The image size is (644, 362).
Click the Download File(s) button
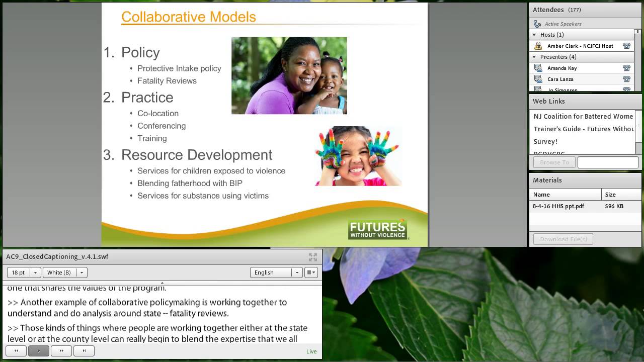[x=563, y=239]
